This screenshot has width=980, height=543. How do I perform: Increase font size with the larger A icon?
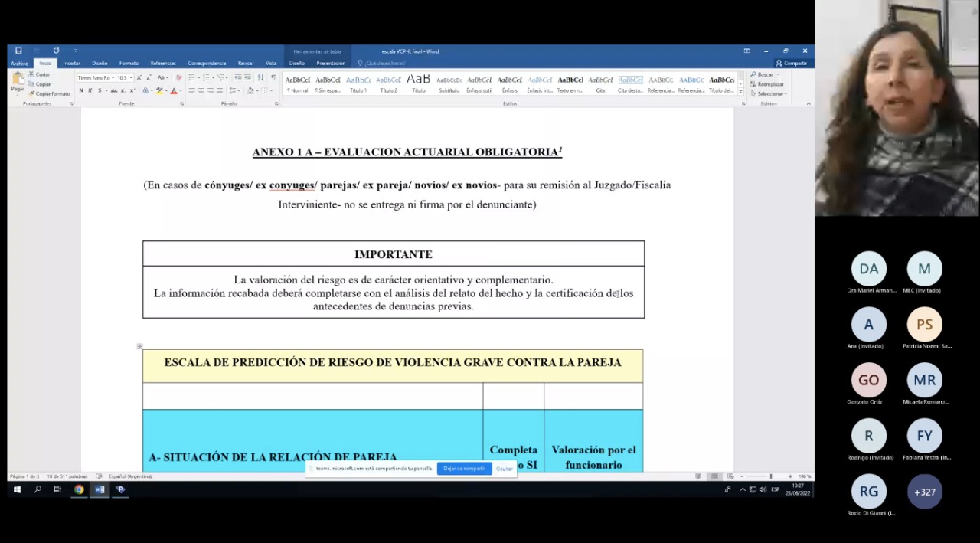(139, 77)
